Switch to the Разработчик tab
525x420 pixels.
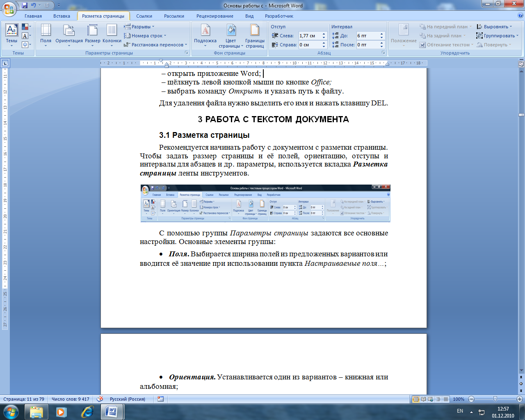[279, 16]
